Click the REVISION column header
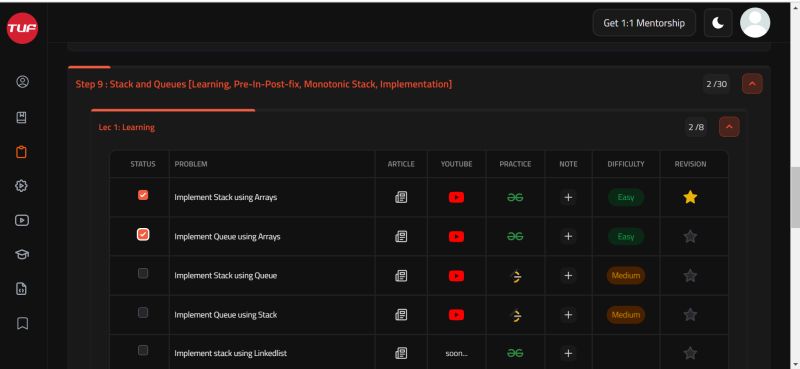The width and height of the screenshot is (800, 369). click(x=690, y=164)
